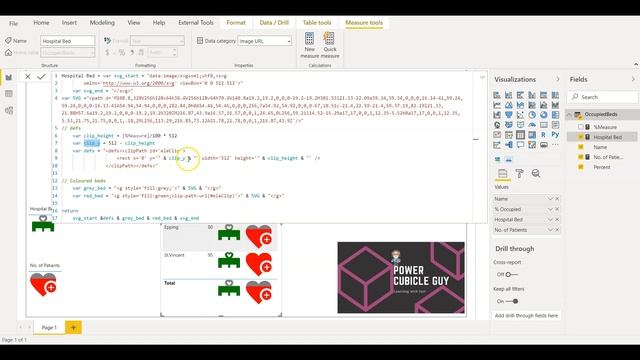The height and width of the screenshot is (360, 640).
Task: Switch to the Modeling ribbon tab
Action: tap(102, 23)
